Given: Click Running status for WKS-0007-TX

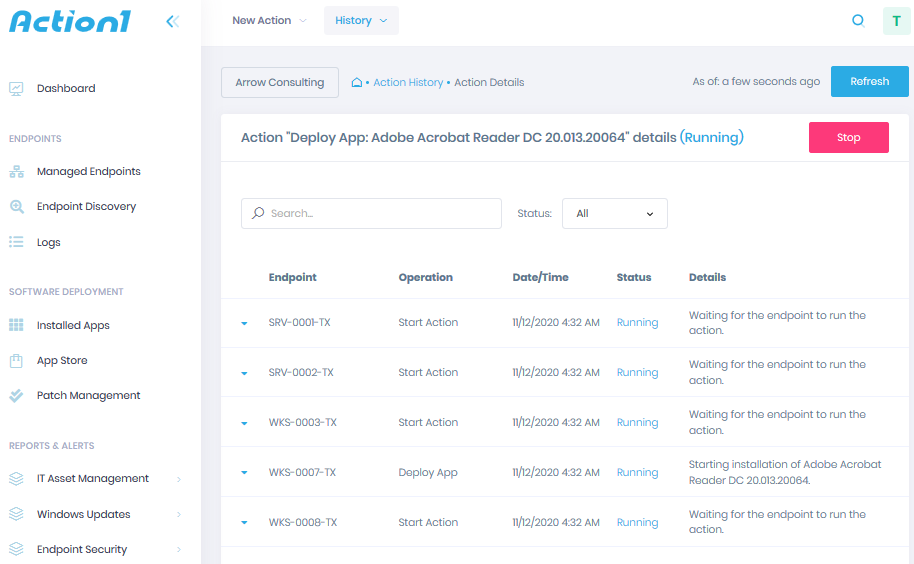Looking at the screenshot, I should (x=637, y=473).
